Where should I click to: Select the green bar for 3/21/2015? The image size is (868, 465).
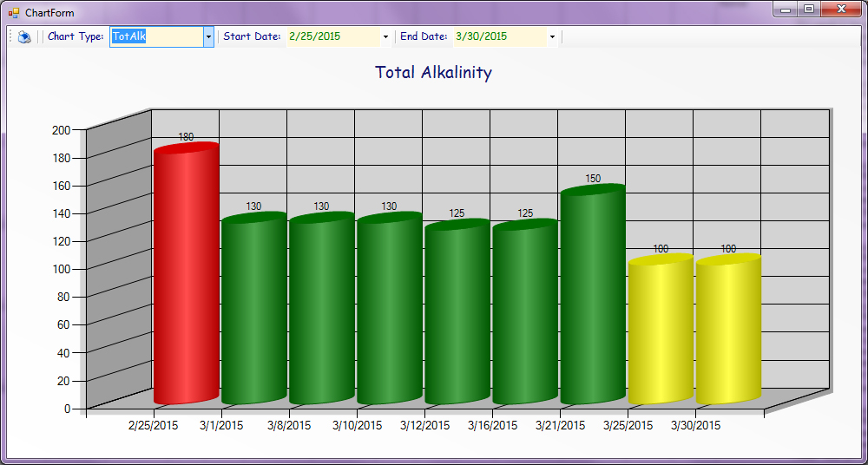tap(593, 294)
